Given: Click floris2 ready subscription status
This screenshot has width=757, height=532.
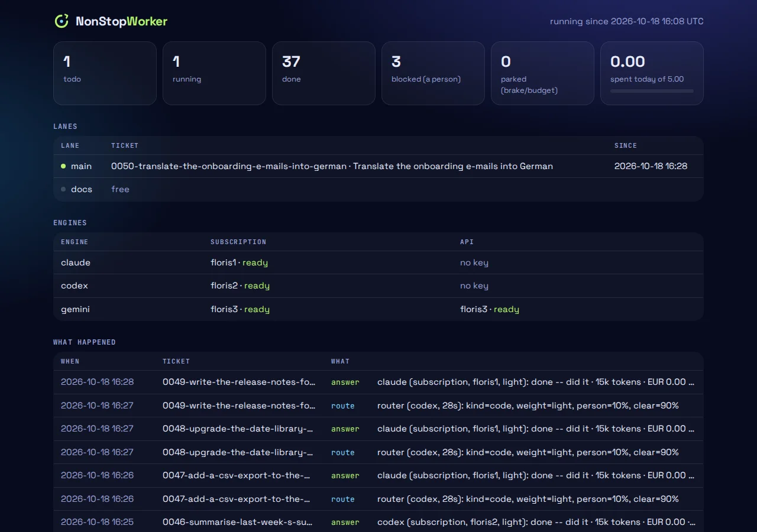Looking at the screenshot, I should [x=240, y=286].
